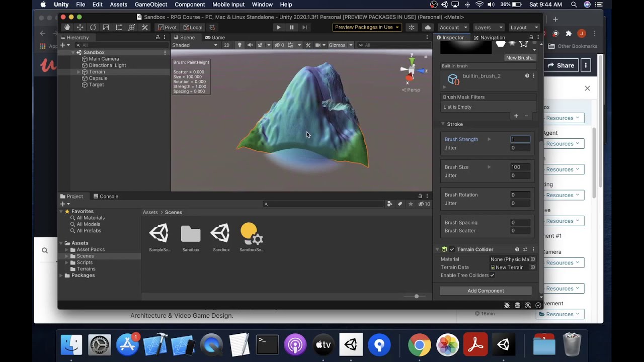This screenshot has width=644, height=362.
Task: Select the Scale tool
Action: pos(106,27)
